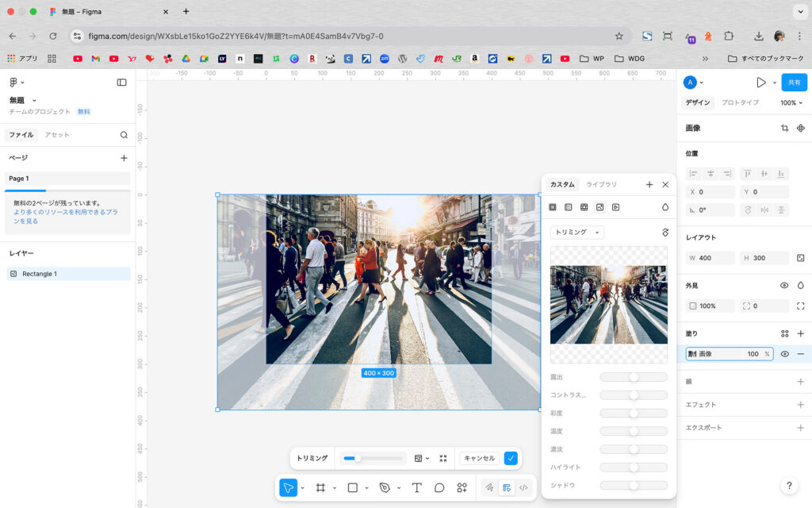This screenshot has height=508, width=812.
Task: Select the Pen tool
Action: coord(385,487)
